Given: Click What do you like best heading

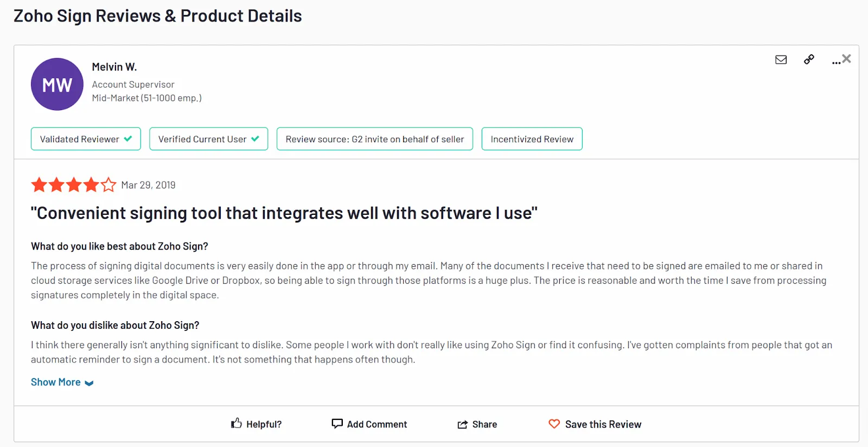Looking at the screenshot, I should pos(119,246).
